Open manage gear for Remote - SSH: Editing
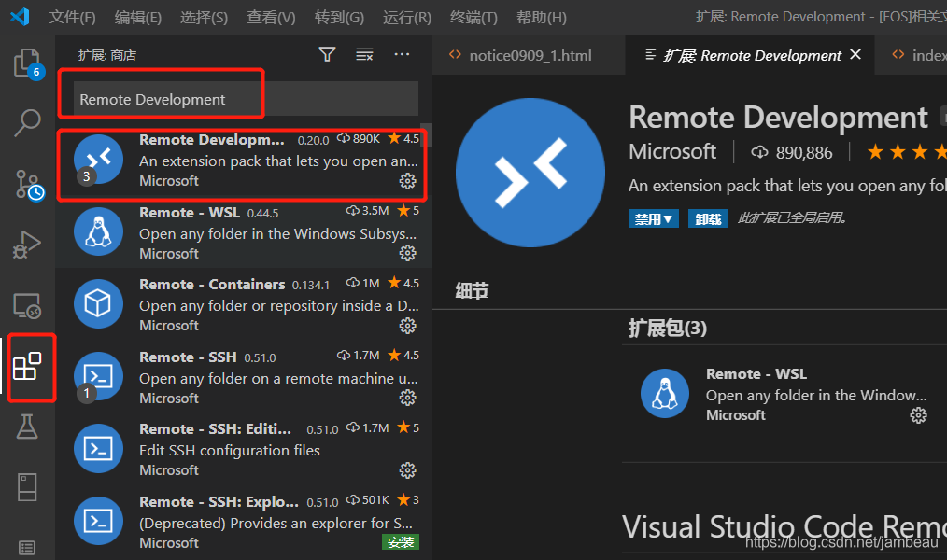The image size is (947, 560). (x=408, y=470)
